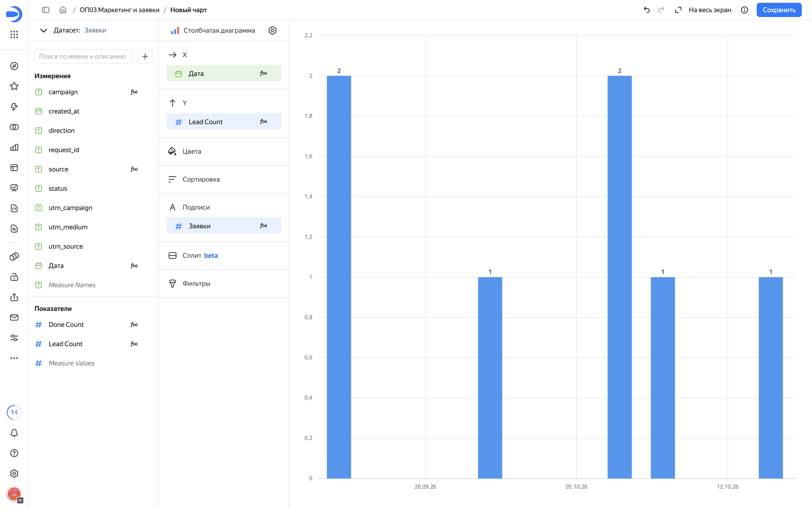Image resolution: width=812 pixels, height=508 pixels.
Task: Click the Сохранить button
Action: coord(779,10)
